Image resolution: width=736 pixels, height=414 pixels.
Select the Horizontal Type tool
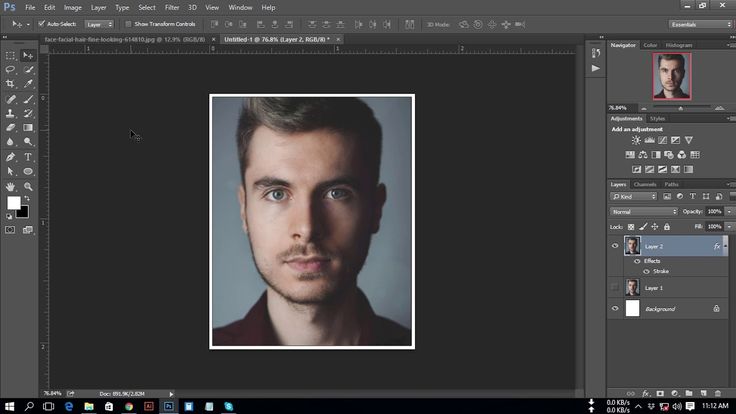28,157
